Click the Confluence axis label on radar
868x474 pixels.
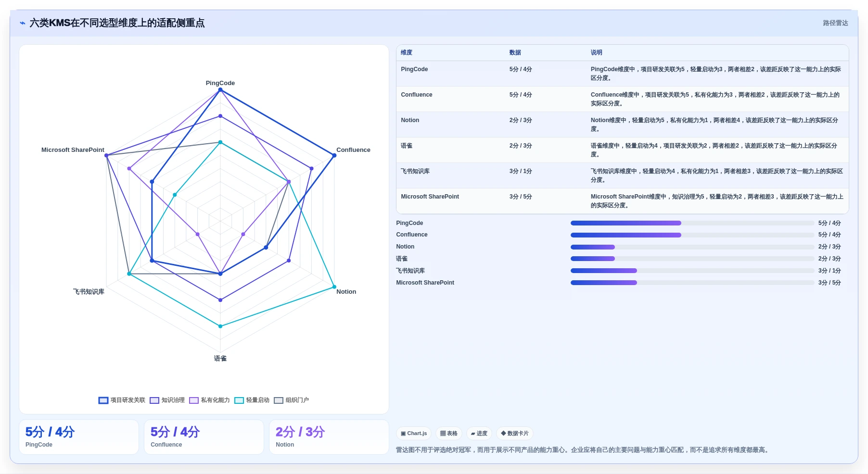coord(353,150)
